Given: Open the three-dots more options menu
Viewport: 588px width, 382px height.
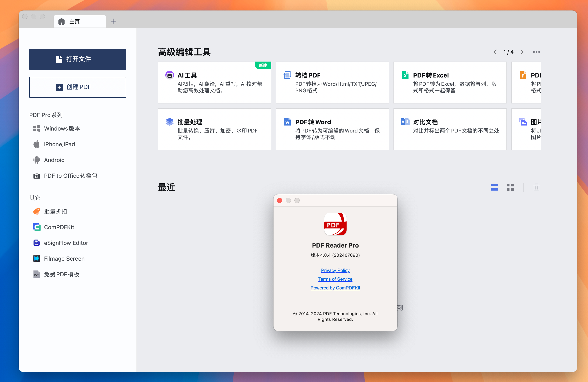Looking at the screenshot, I should coord(536,52).
